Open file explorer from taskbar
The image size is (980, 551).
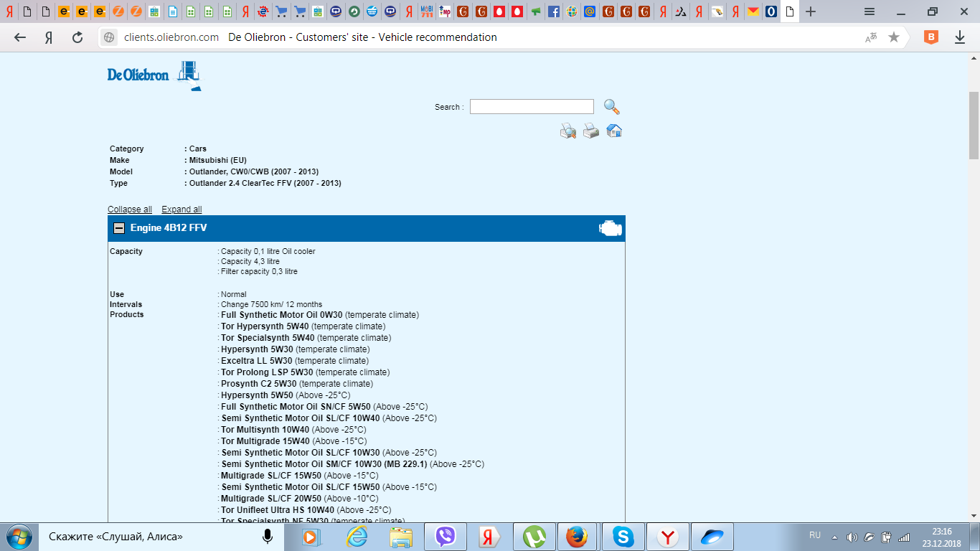[x=401, y=537]
